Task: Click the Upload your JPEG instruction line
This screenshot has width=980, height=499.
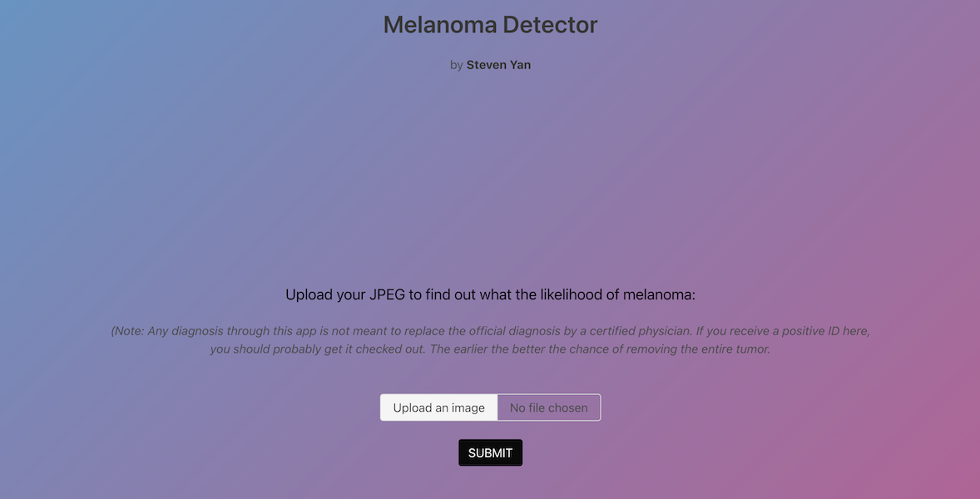Action: [x=490, y=294]
